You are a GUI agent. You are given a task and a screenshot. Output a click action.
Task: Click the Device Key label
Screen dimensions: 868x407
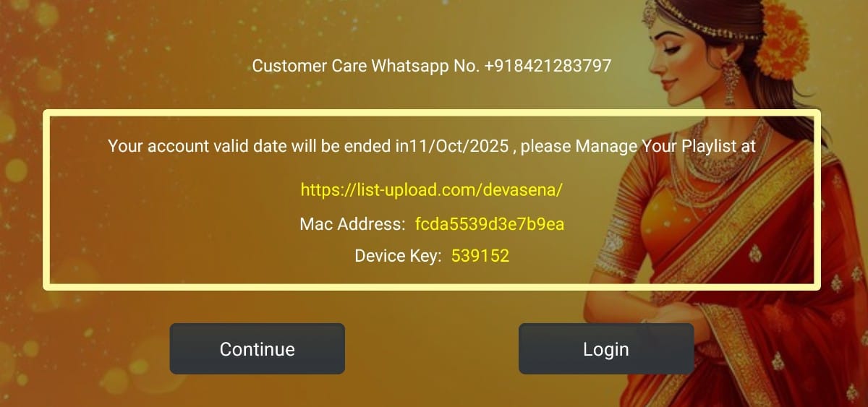(x=398, y=255)
